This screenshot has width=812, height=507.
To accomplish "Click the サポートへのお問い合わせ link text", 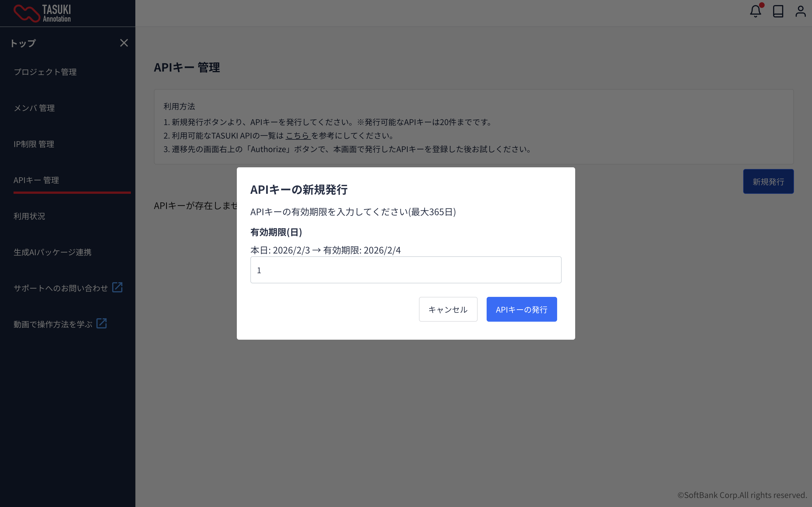I will click(61, 288).
